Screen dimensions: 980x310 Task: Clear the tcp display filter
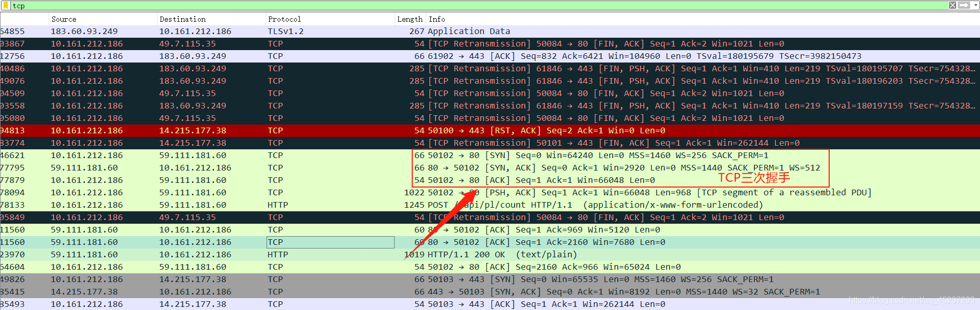952,5
